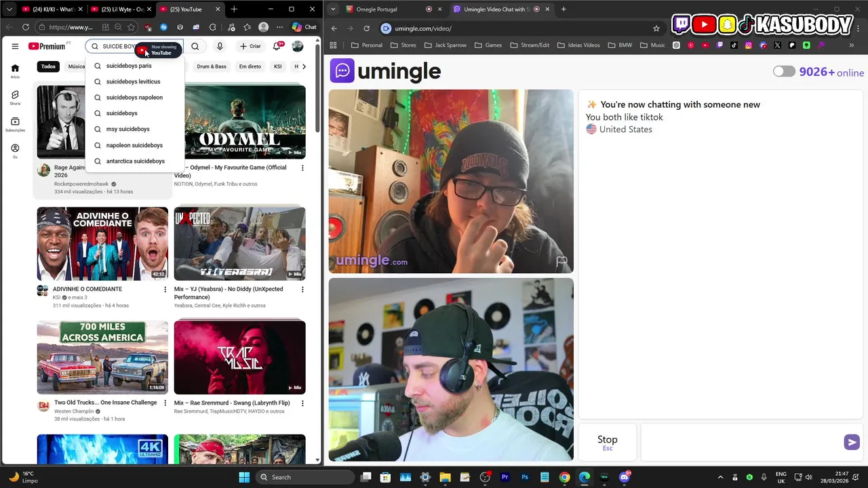This screenshot has height=488, width=868.
Task: Select the 'Em direto' chip
Action: [x=250, y=66]
